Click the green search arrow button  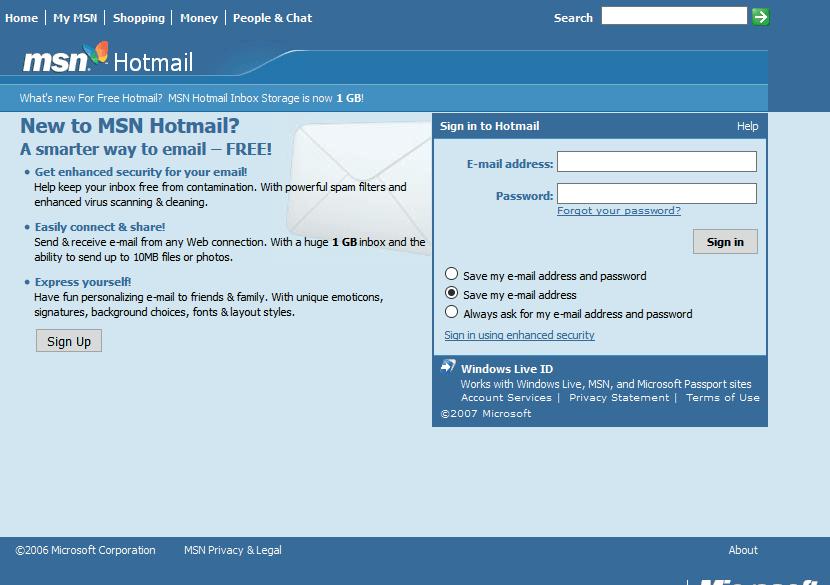(x=761, y=17)
